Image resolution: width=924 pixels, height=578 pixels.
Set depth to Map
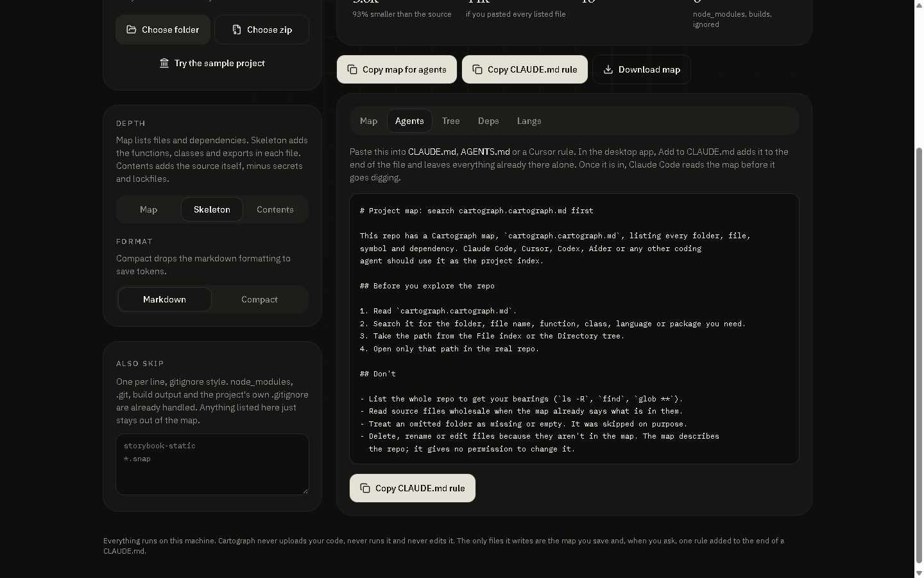coord(149,209)
